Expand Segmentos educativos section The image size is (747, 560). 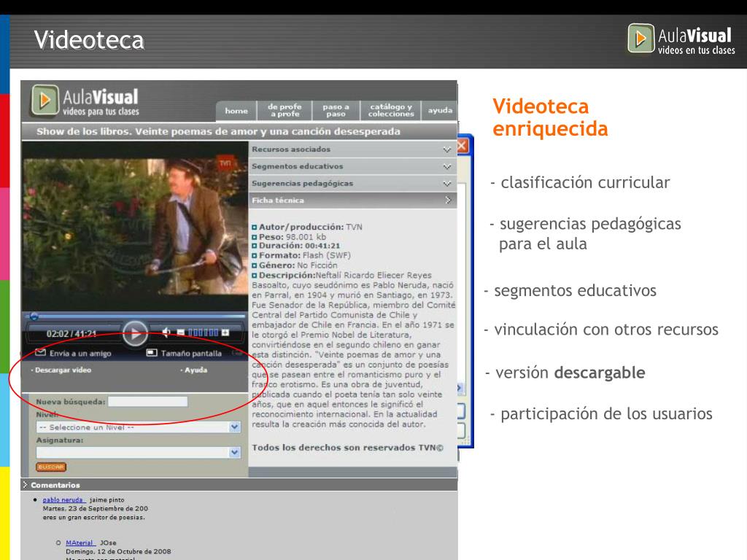point(352,166)
